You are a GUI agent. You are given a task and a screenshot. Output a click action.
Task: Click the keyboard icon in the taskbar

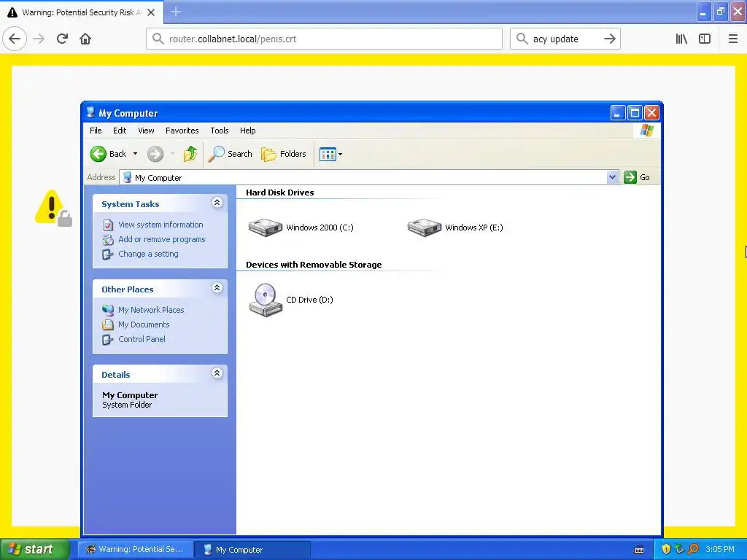(639, 550)
